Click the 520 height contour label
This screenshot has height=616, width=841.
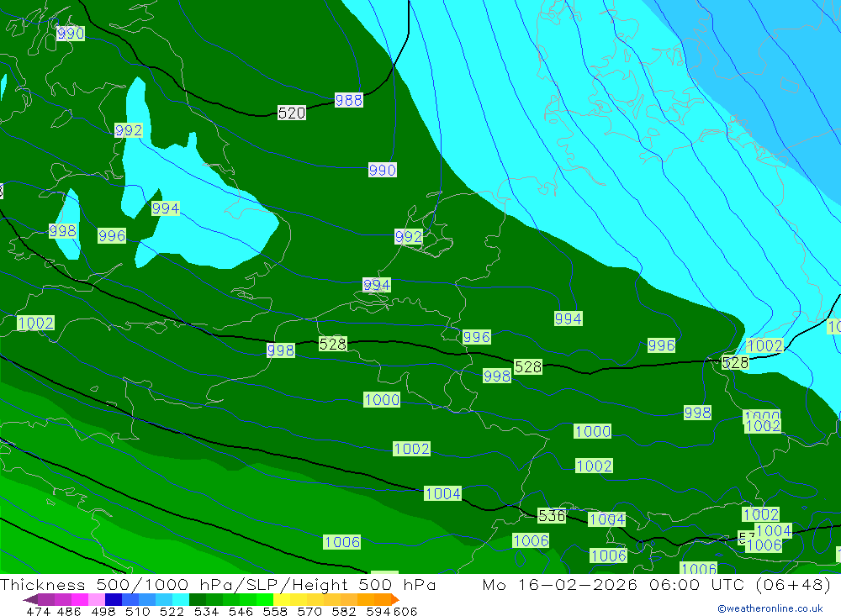291,113
